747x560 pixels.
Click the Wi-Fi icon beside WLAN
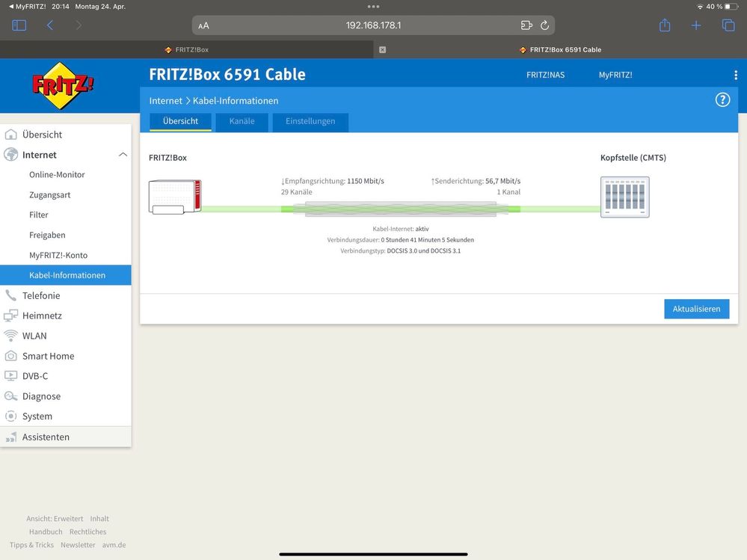[x=10, y=336]
